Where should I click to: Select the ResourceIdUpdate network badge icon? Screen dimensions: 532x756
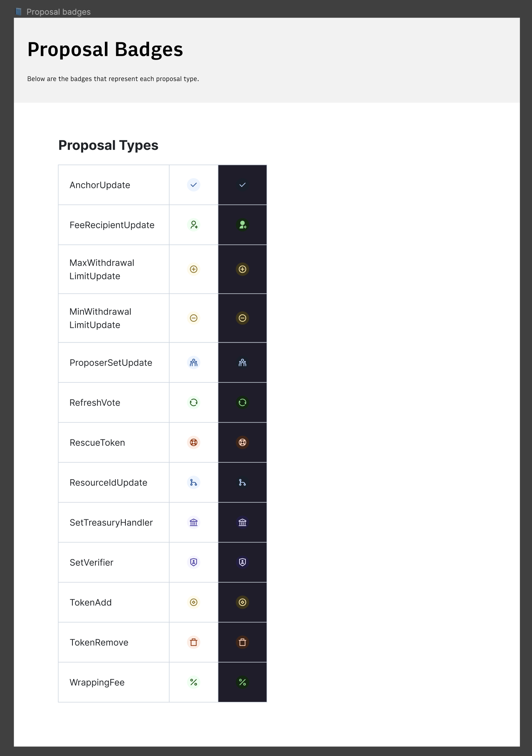[x=194, y=483]
